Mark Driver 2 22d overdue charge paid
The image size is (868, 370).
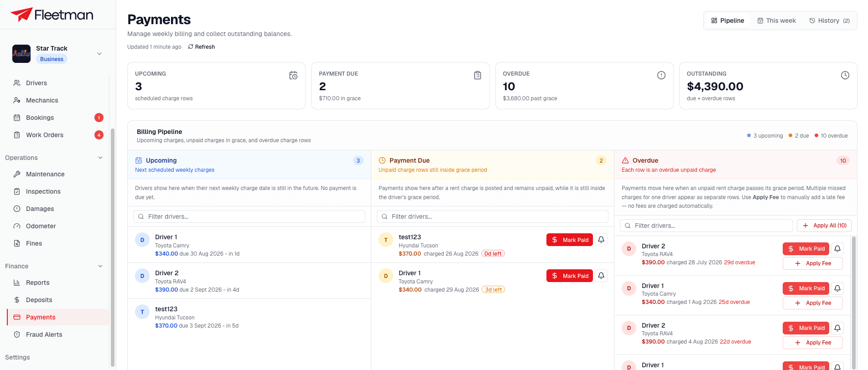click(x=806, y=328)
